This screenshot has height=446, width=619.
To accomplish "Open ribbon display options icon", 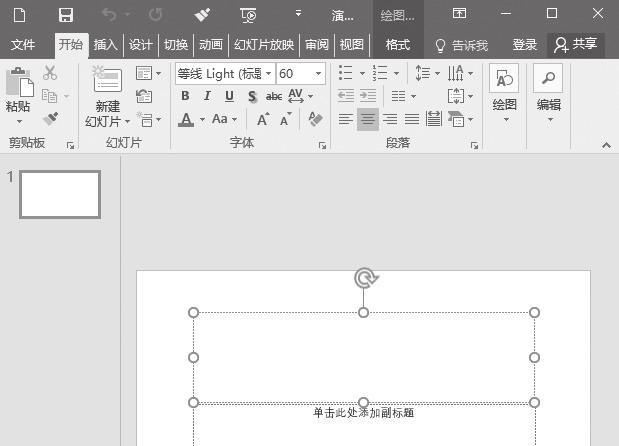I will (459, 13).
